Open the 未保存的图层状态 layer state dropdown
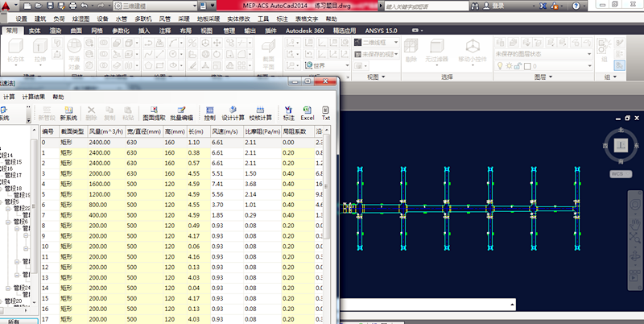 (543, 54)
